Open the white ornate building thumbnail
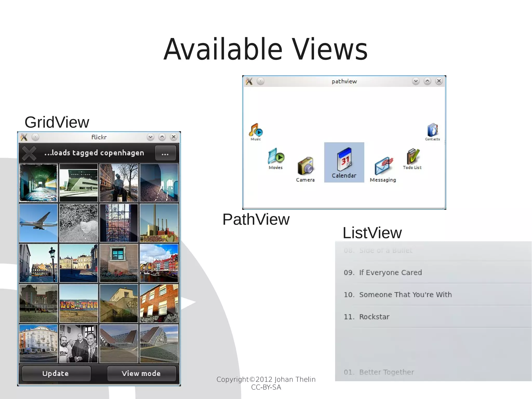532x399 pixels. pos(38,344)
